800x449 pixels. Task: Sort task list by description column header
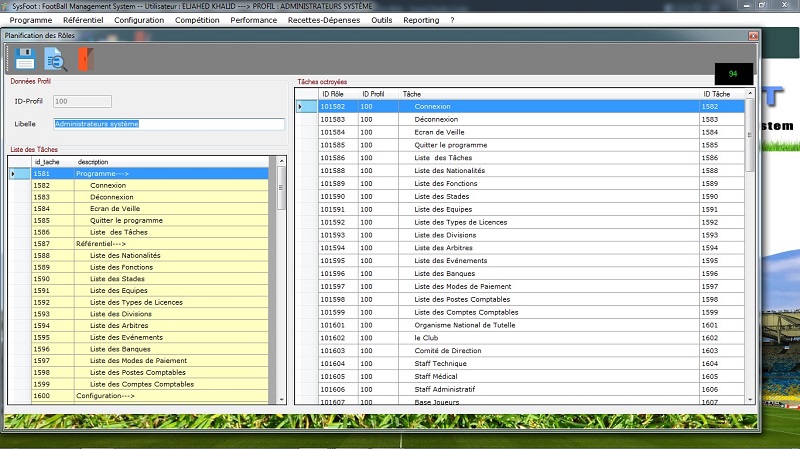171,162
